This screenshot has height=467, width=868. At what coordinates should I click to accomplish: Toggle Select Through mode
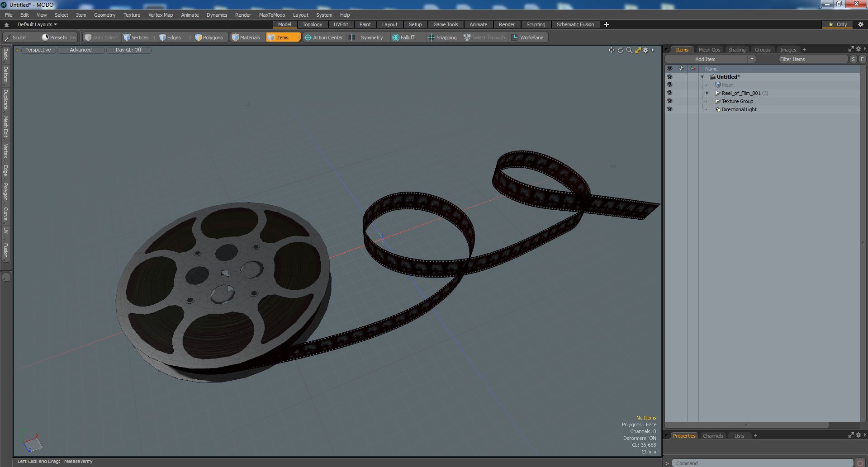point(484,38)
